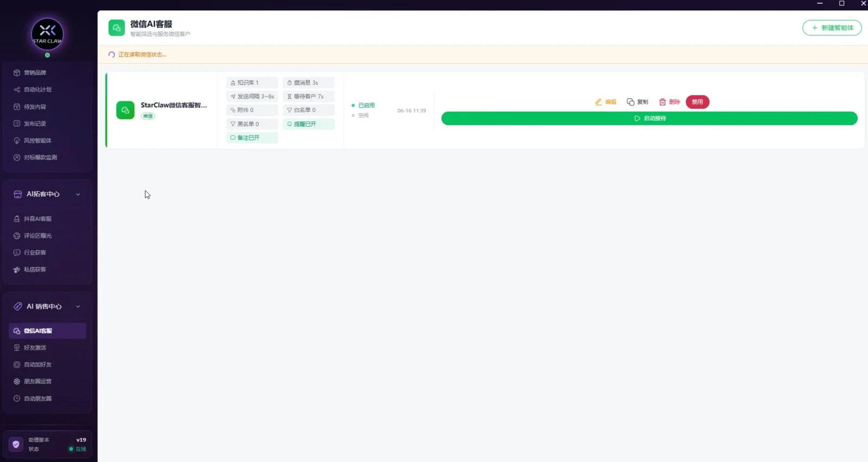Open 行业获客 sidebar entry

click(47, 252)
